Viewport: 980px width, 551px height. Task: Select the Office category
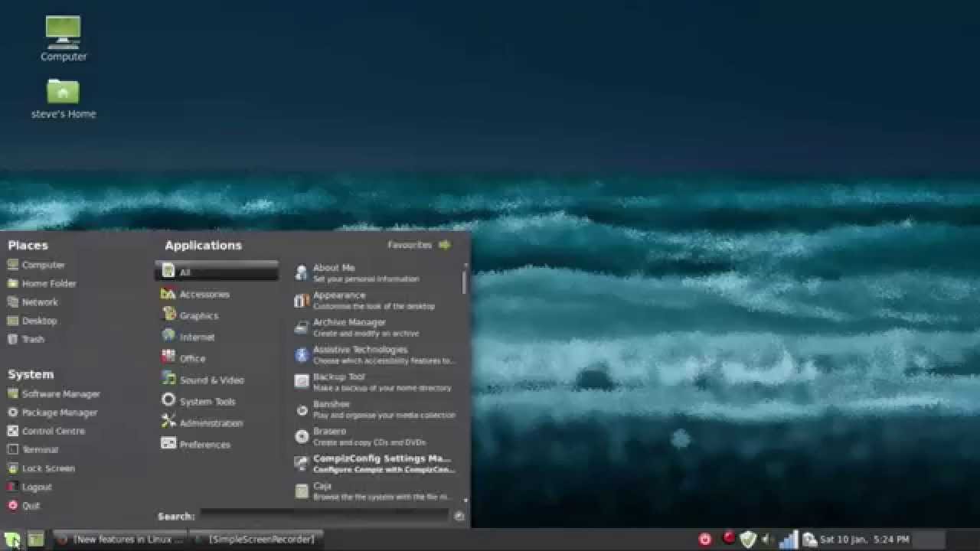217,358
